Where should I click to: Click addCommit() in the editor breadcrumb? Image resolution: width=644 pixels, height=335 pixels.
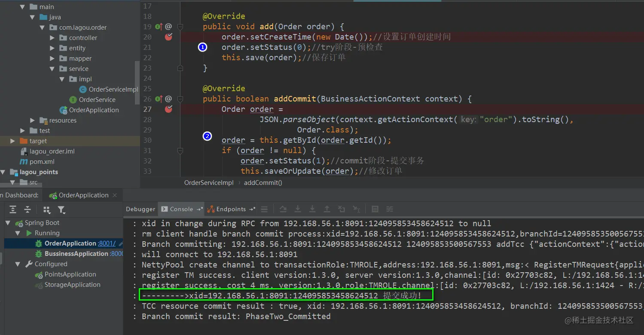(x=263, y=182)
